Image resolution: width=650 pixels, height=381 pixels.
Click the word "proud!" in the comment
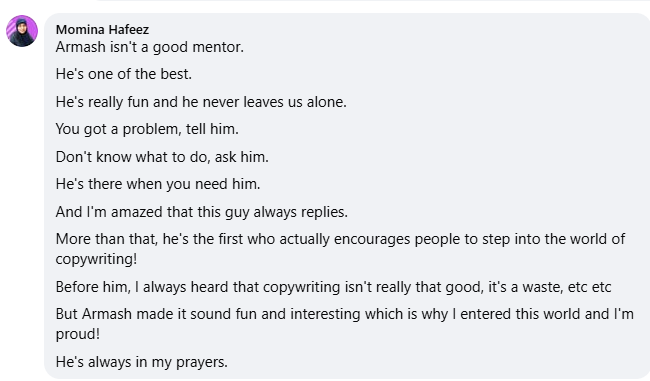[78, 334]
